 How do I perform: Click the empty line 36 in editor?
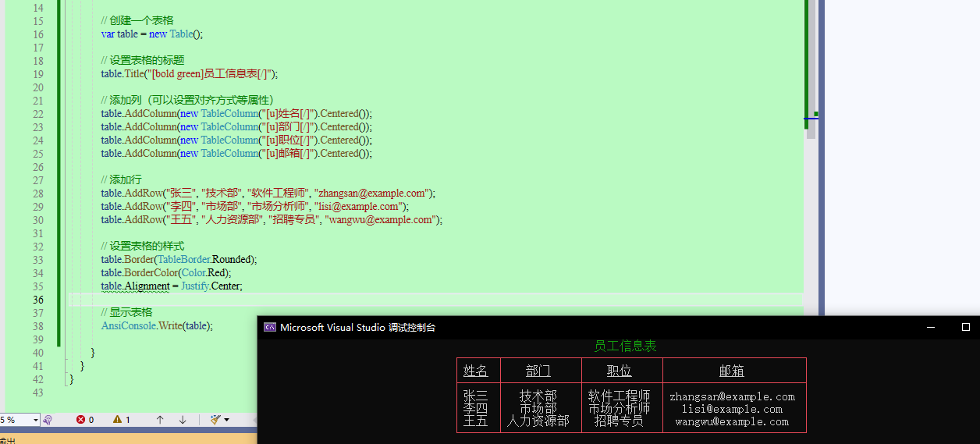(435, 300)
